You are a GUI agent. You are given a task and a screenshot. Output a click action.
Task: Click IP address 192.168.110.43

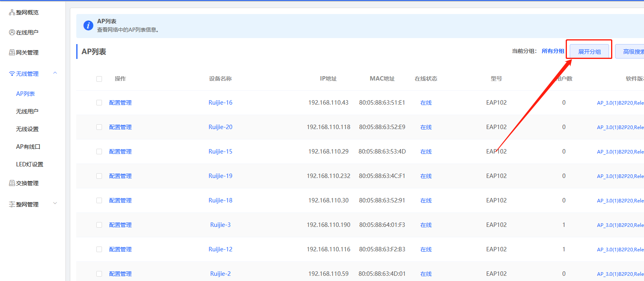pos(328,103)
